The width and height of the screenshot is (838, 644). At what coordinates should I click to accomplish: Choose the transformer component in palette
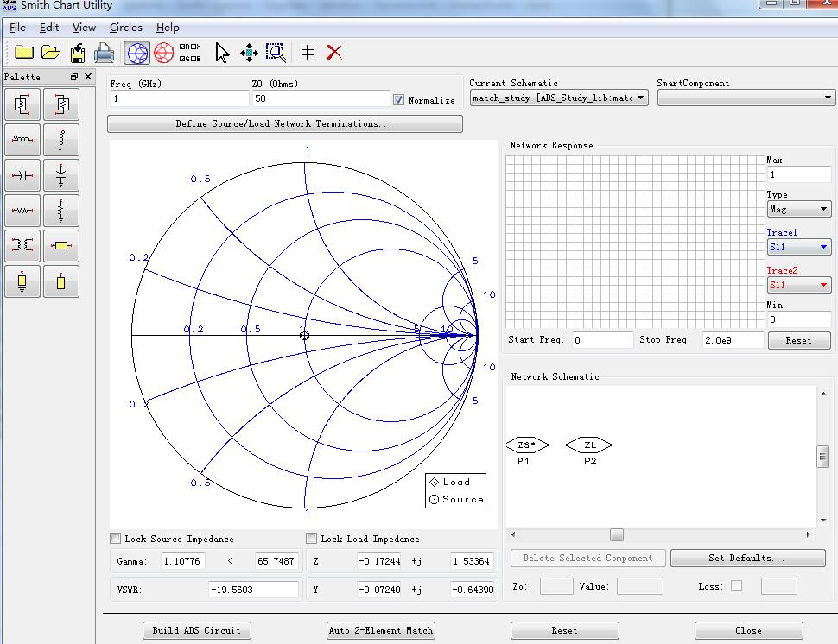pos(22,246)
